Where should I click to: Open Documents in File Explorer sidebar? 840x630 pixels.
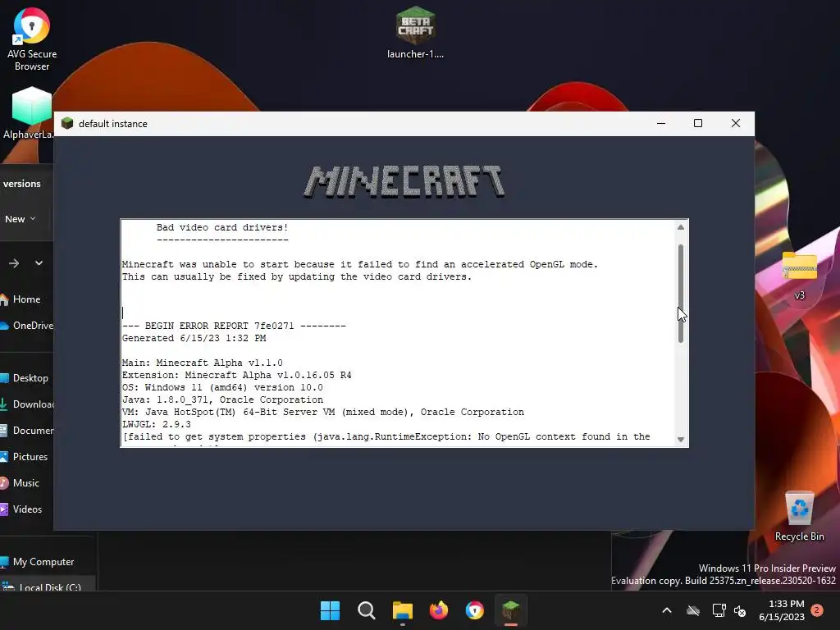tap(25, 430)
